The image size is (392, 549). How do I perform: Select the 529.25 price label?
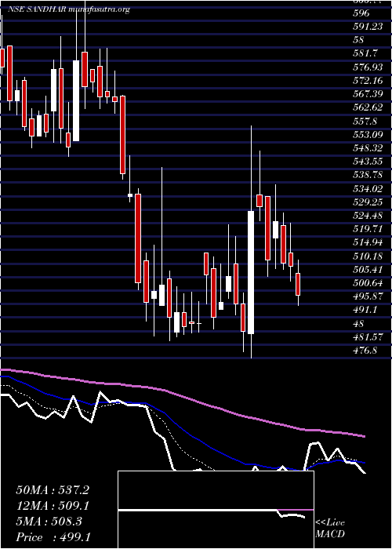(x=368, y=202)
